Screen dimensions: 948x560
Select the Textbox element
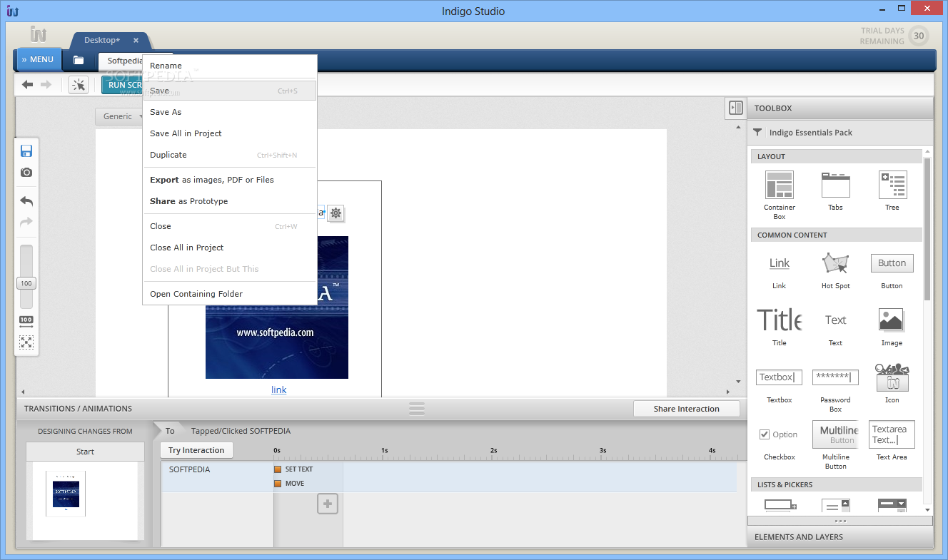(x=779, y=386)
